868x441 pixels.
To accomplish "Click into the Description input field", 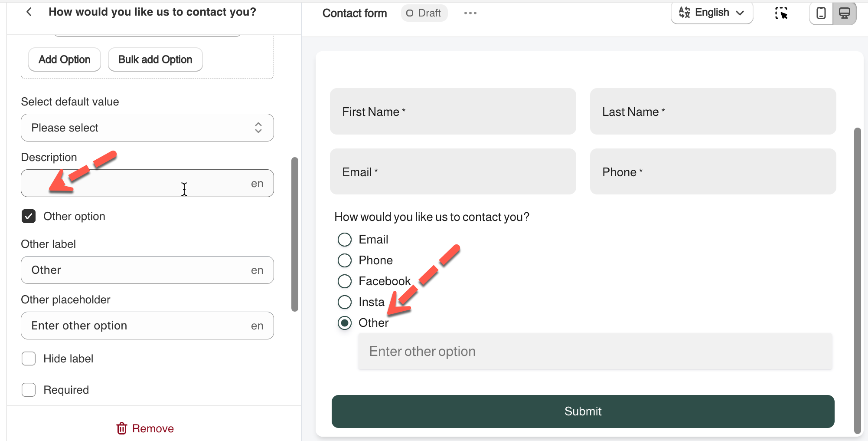I will pyautogui.click(x=134, y=183).
